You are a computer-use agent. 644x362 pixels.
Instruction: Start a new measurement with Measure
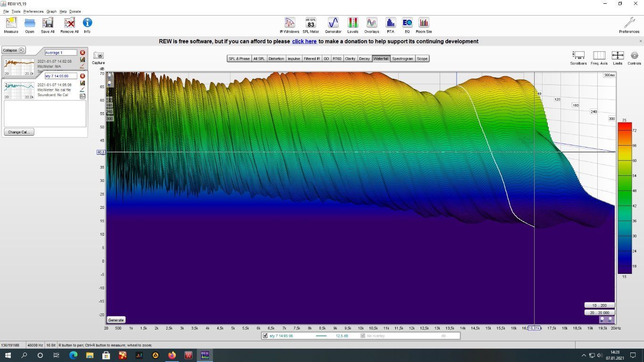[x=11, y=25]
